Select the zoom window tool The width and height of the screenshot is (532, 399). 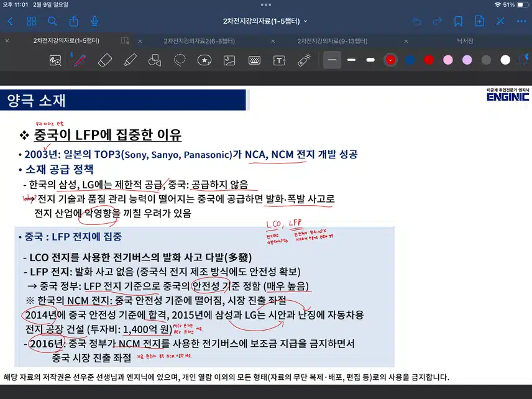(55, 60)
